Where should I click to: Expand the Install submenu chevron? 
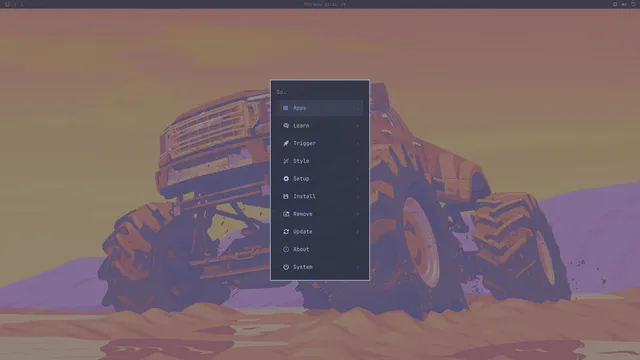358,197
